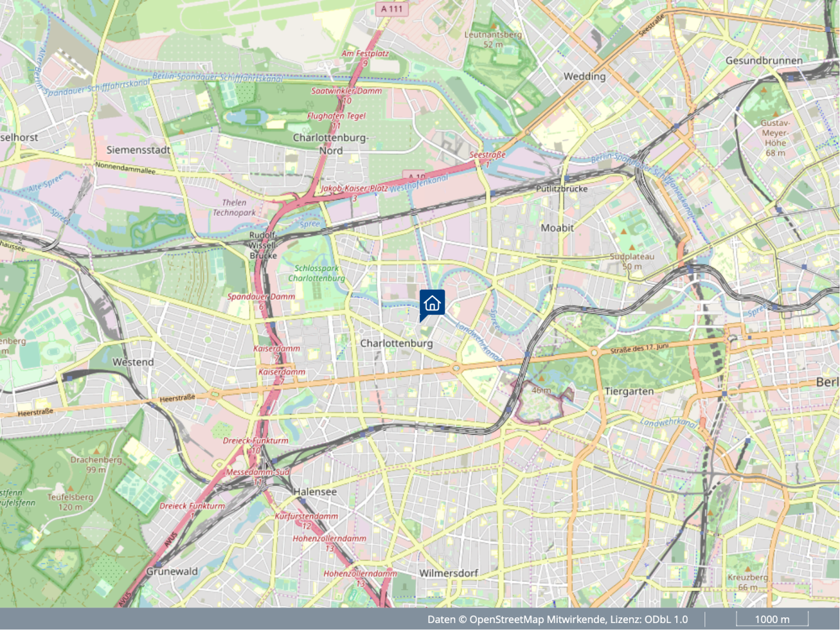Select the Wilmersdorf district label
840x630 pixels.
click(448, 573)
